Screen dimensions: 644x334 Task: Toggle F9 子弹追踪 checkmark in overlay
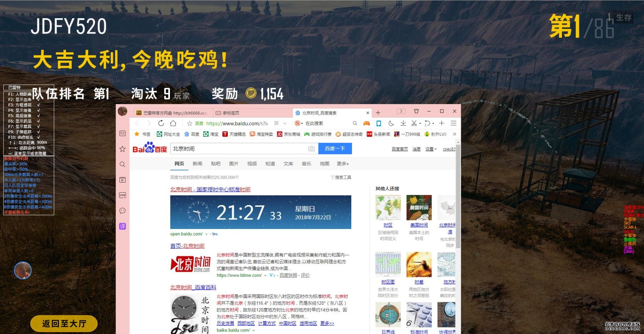39,132
